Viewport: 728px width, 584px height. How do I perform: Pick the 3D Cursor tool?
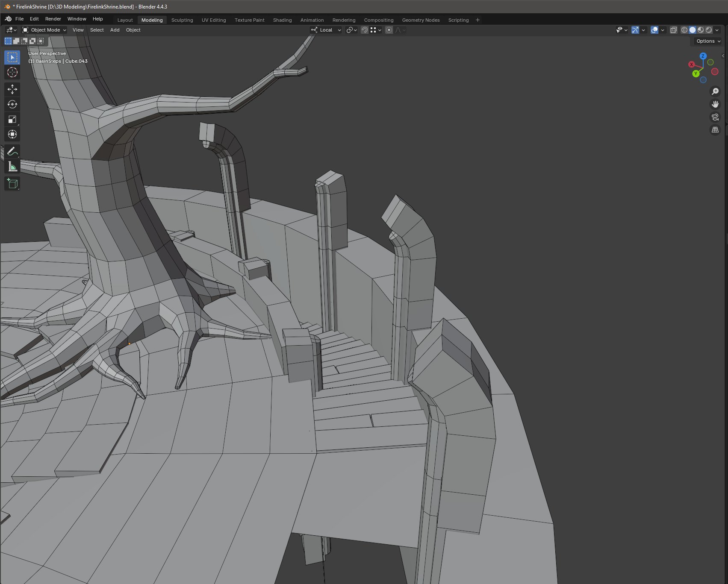(x=12, y=73)
